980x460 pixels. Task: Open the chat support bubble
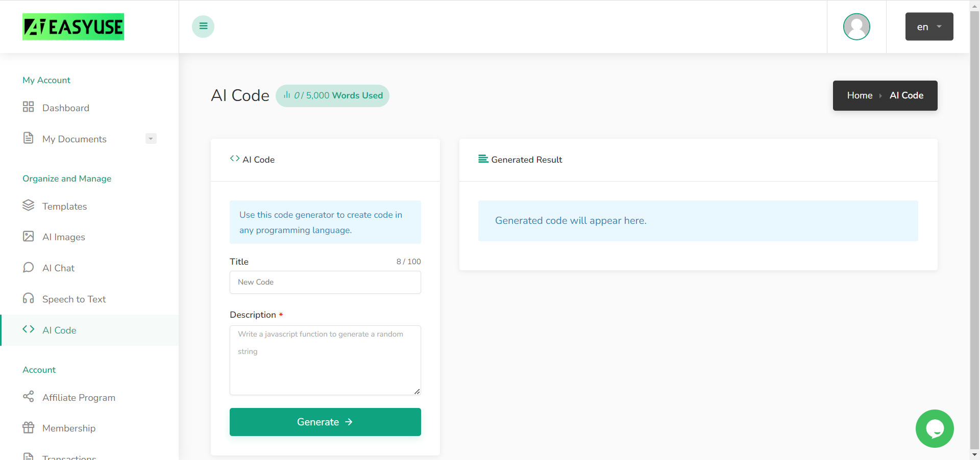(x=935, y=428)
